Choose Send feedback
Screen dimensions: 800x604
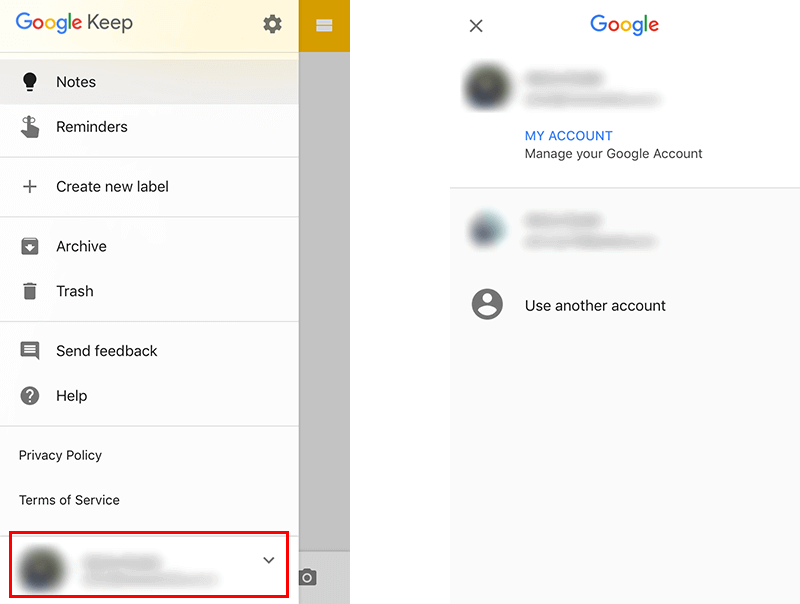coord(149,351)
